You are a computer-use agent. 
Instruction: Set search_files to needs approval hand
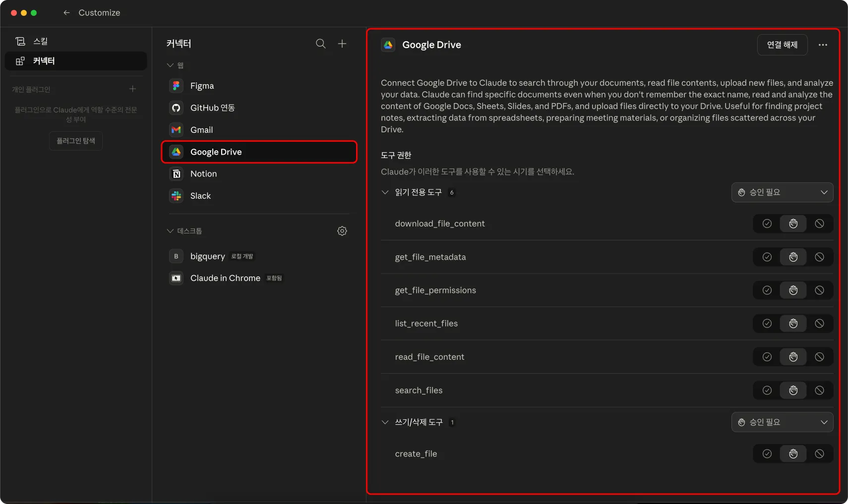click(x=793, y=390)
